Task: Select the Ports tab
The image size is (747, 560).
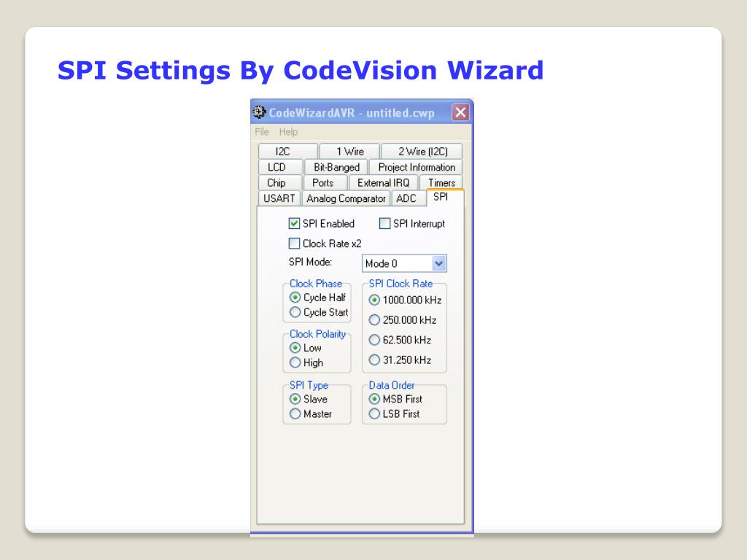Action: 325,183
